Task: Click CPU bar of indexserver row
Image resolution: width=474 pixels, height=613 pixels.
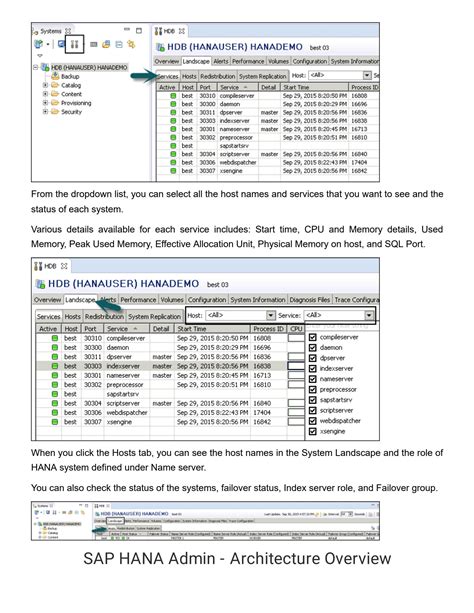Action: point(296,366)
